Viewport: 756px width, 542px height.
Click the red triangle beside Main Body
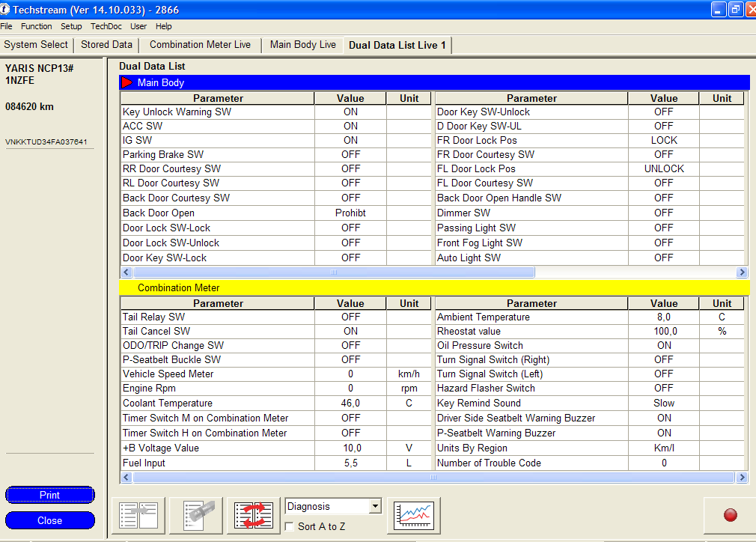pos(126,82)
